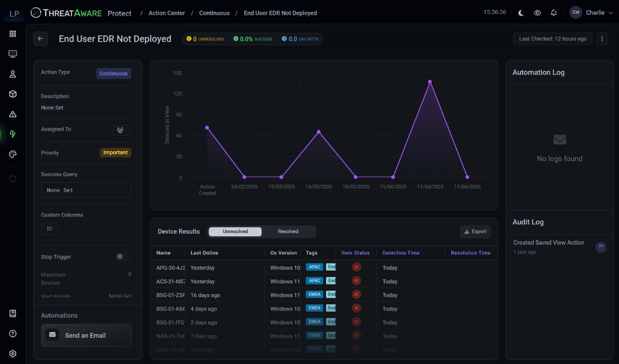Switch to the Unresolved tab

coord(235,232)
